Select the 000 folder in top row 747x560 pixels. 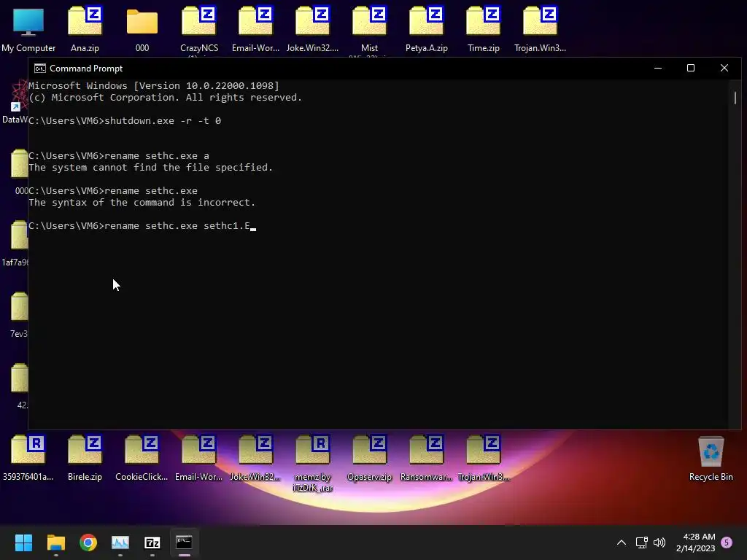142,29
